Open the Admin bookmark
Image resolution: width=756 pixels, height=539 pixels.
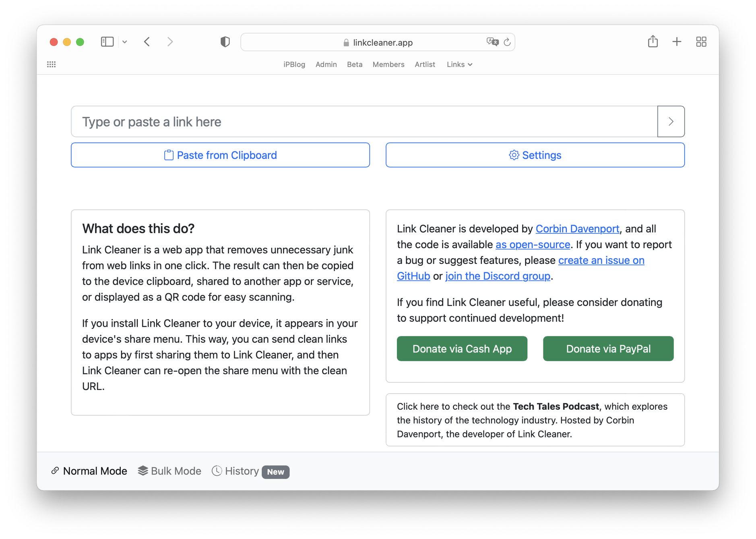(x=326, y=64)
